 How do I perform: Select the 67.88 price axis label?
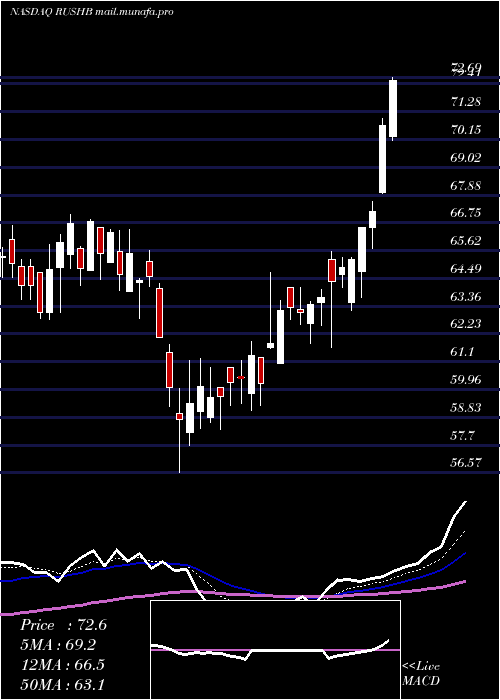tap(466, 185)
